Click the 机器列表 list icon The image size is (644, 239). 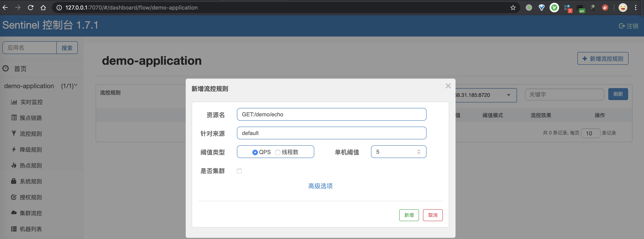tap(14, 229)
